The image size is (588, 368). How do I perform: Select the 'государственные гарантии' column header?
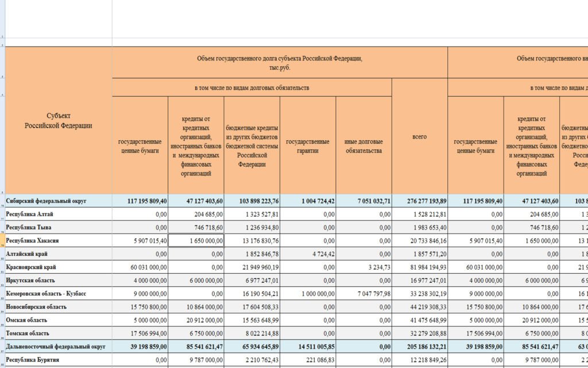(x=308, y=146)
